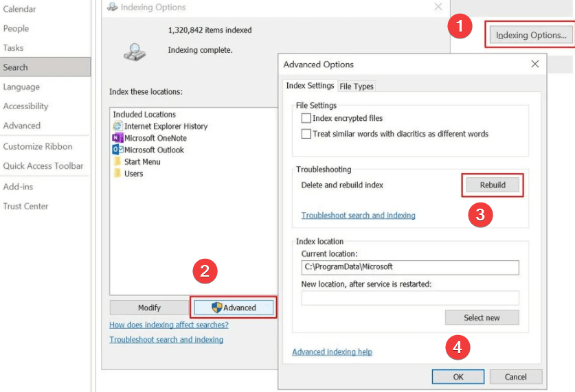This screenshot has height=392, width=575.
Task: Switch to the File Types tab
Action: pyautogui.click(x=356, y=86)
